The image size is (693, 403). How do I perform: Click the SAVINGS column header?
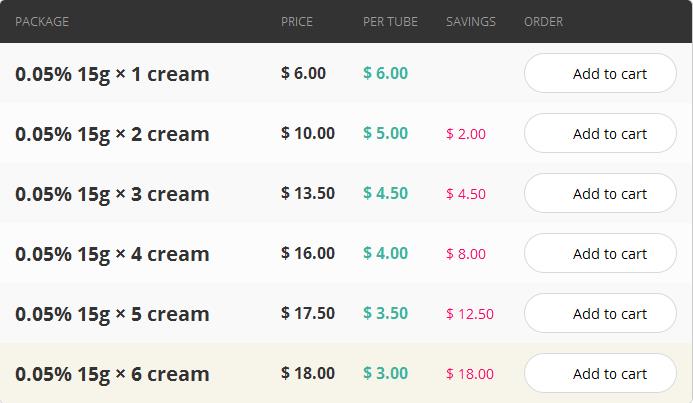pos(471,22)
